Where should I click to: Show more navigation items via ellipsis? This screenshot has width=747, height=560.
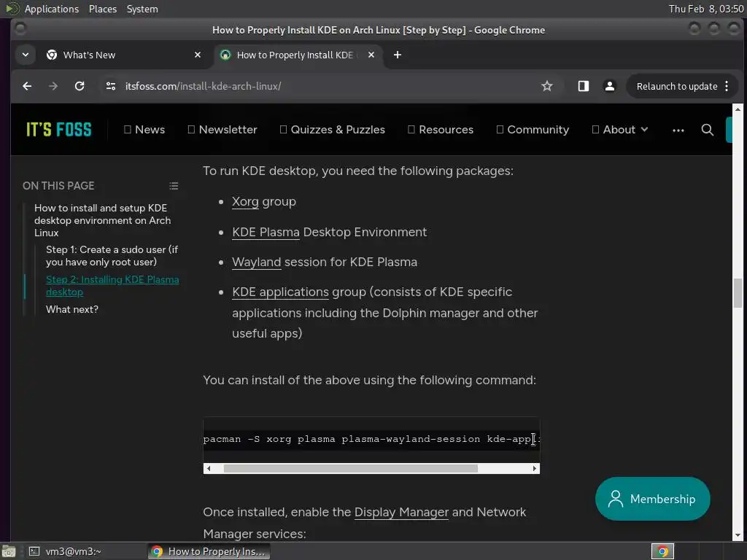678,130
